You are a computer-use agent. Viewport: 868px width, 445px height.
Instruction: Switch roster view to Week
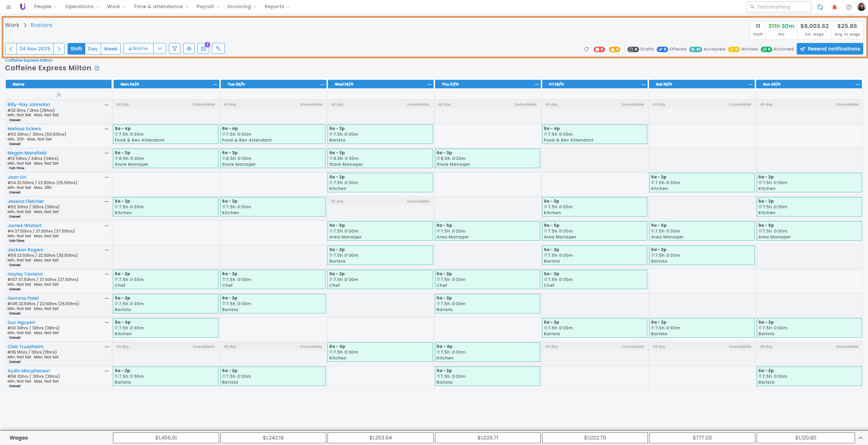click(x=111, y=49)
